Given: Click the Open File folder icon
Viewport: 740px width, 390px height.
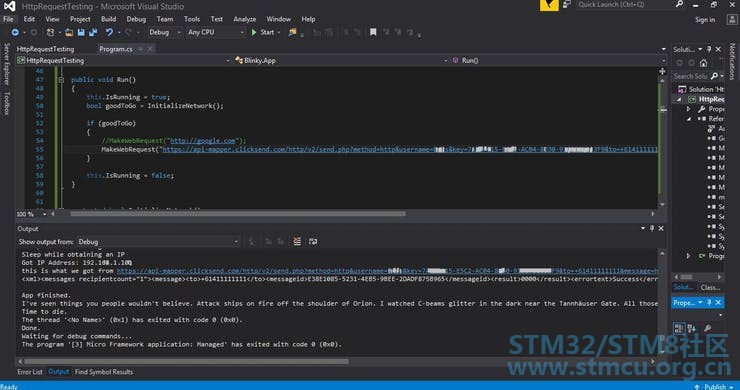Looking at the screenshot, I should (x=69, y=32).
